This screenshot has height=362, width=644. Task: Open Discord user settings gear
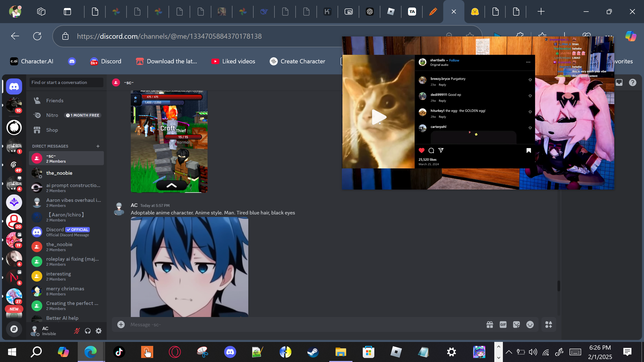pos(99,331)
